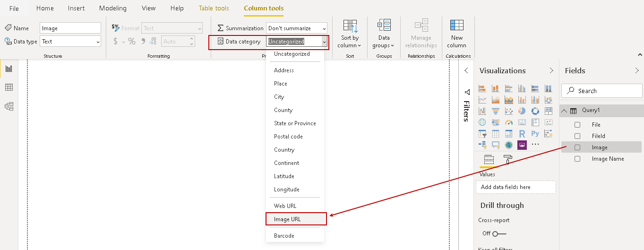Tick the File field checkbox
Viewport: 644px width, 250px height.
tap(577, 125)
